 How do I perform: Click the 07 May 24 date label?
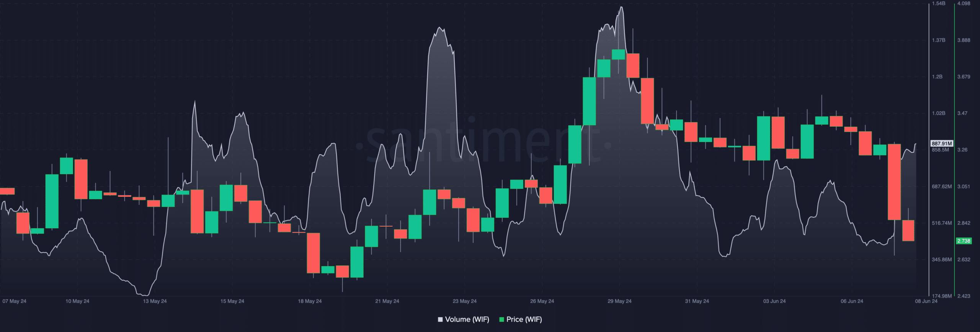[14, 301]
